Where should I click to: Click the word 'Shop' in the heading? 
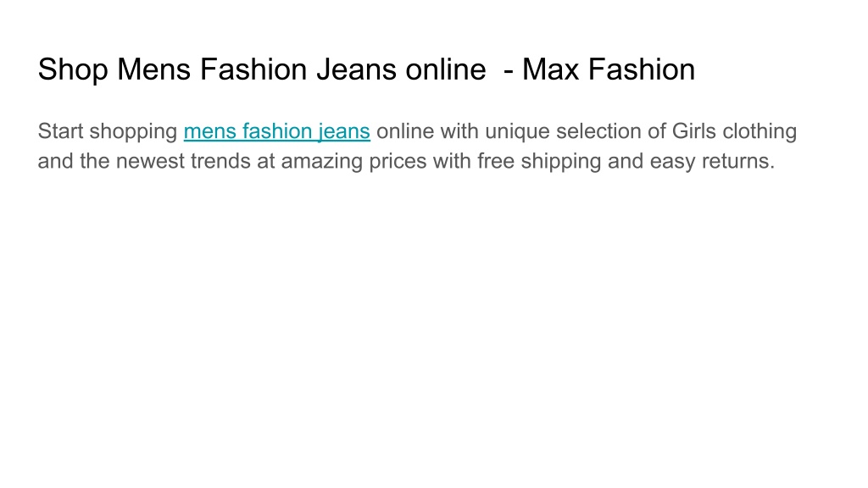coord(73,70)
